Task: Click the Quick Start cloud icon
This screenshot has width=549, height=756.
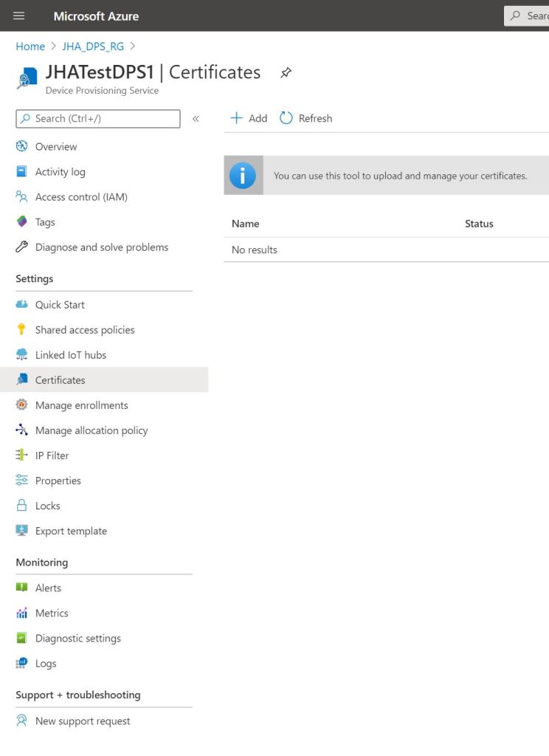Action: pyautogui.click(x=21, y=304)
